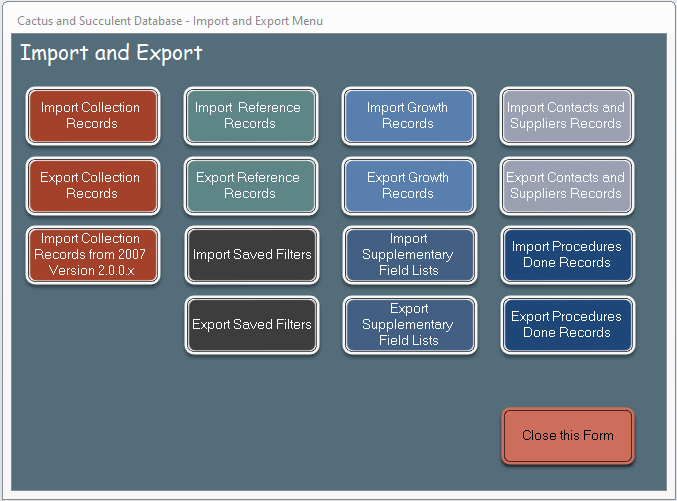Click Import Saved Filters
Screen dimensions: 677x501
pos(252,255)
